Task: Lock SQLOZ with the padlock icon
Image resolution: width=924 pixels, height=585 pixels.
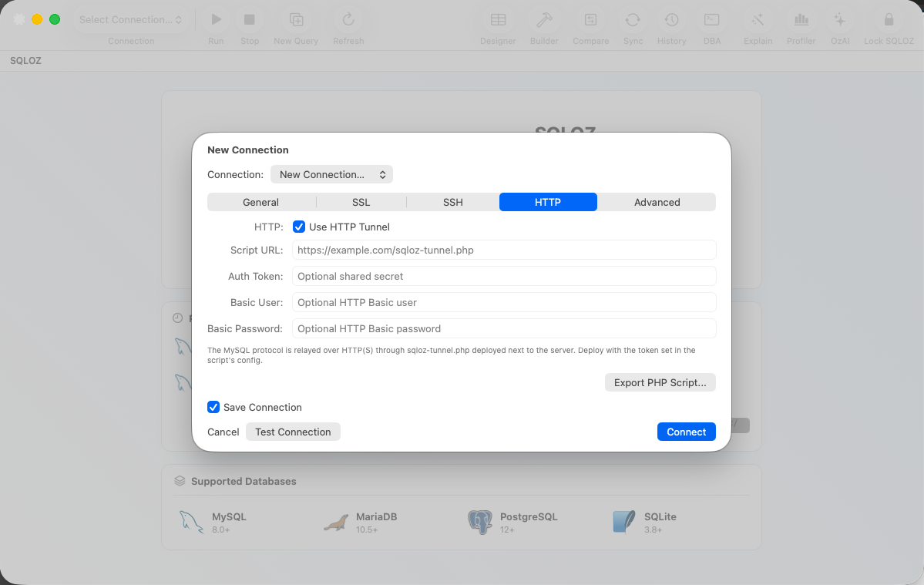Action: pyautogui.click(x=889, y=19)
